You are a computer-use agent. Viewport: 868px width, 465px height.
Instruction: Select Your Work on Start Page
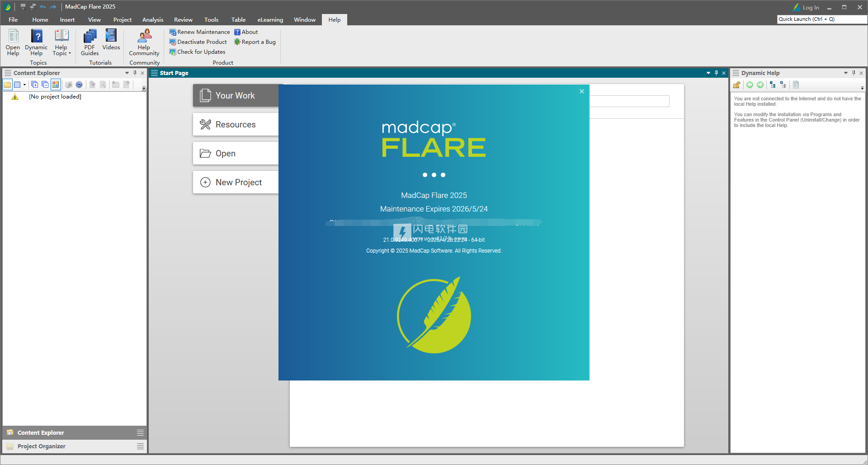coord(236,95)
